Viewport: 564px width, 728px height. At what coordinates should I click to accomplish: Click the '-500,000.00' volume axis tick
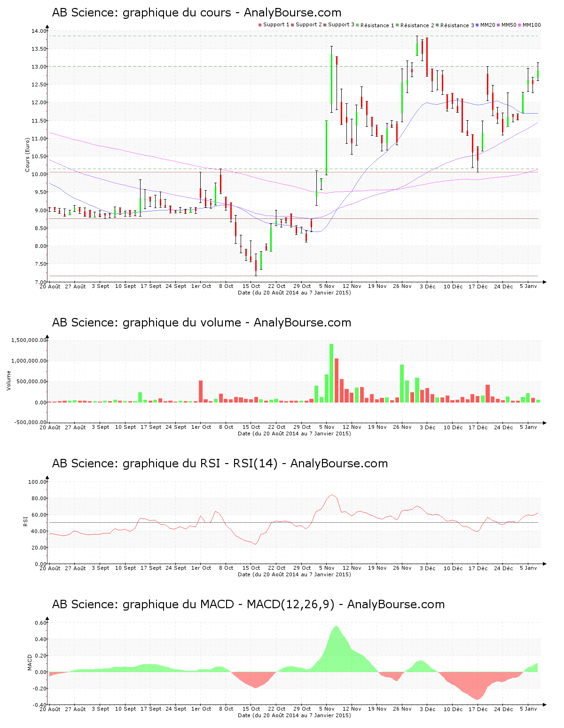pyautogui.click(x=31, y=422)
